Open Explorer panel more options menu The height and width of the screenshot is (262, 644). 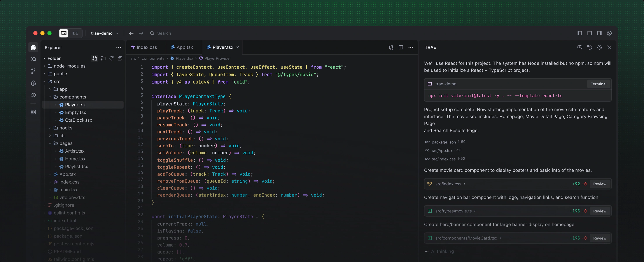[119, 47]
